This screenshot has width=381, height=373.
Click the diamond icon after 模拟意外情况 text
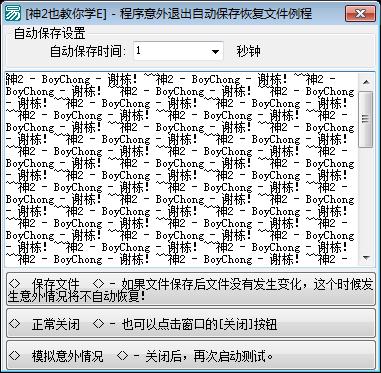(123, 355)
